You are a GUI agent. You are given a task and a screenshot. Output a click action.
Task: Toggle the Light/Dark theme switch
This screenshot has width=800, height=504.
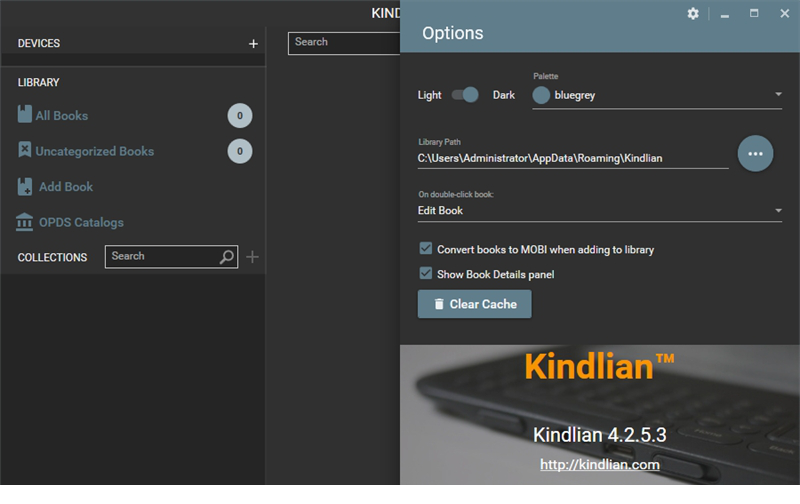[x=465, y=95]
